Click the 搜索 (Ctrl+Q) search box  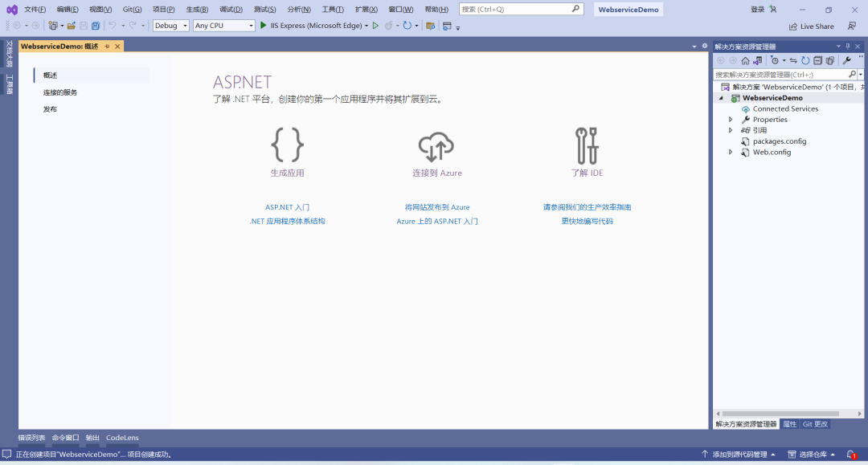(522, 9)
